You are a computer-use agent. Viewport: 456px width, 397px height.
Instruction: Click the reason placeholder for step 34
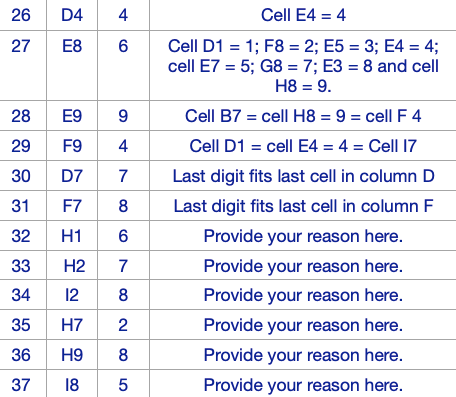303,295
